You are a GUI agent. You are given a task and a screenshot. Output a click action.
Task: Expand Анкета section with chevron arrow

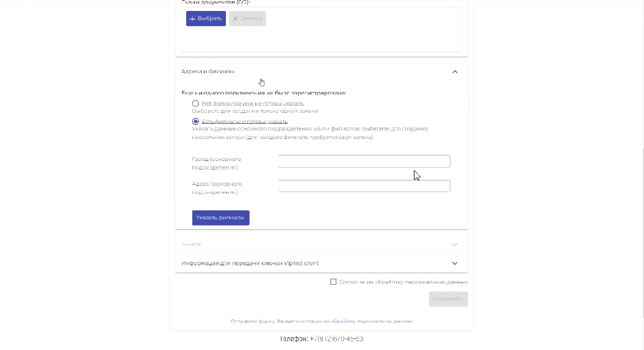455,244
